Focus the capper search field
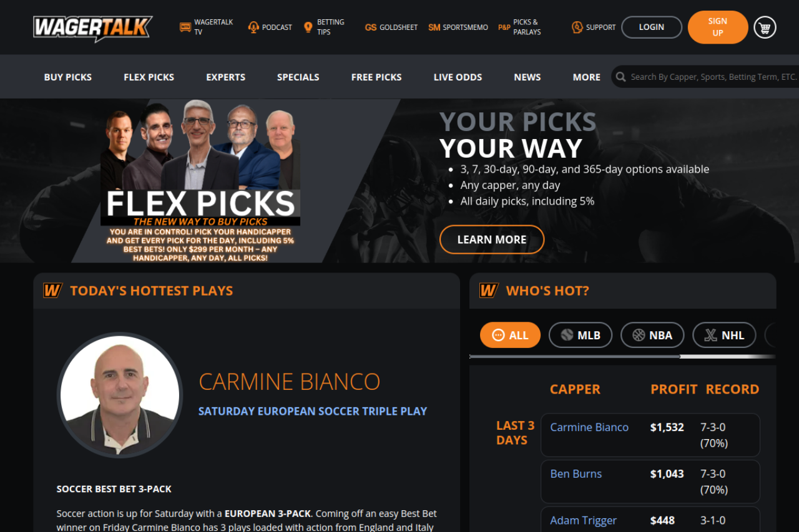The image size is (799, 532). 713,77
